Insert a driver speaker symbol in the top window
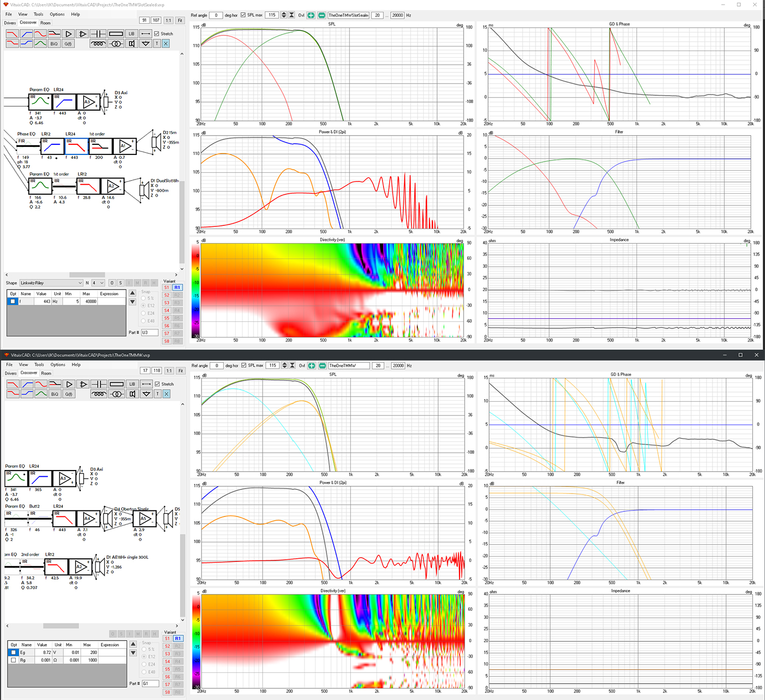Viewport: 765px width, 700px height. pos(132,43)
